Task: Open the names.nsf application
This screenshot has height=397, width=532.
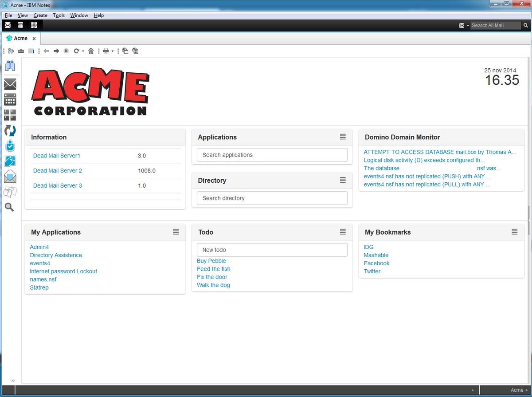Action: tap(43, 279)
